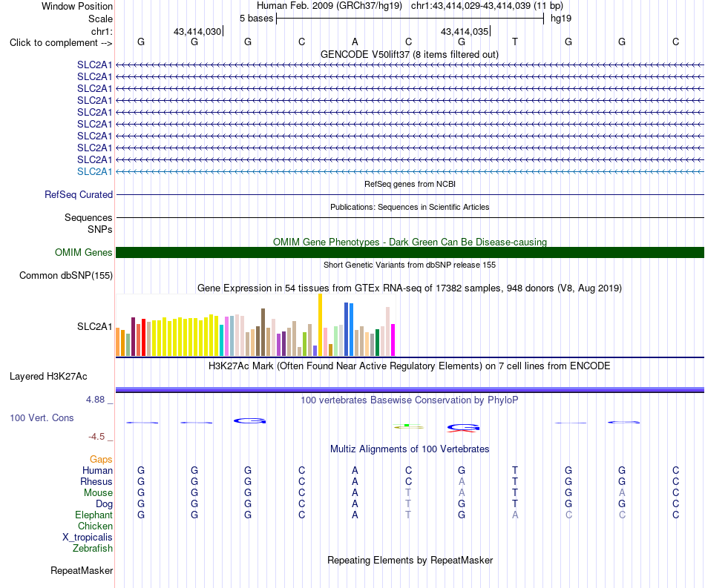Select the Mouse alignment row label

[x=98, y=493]
